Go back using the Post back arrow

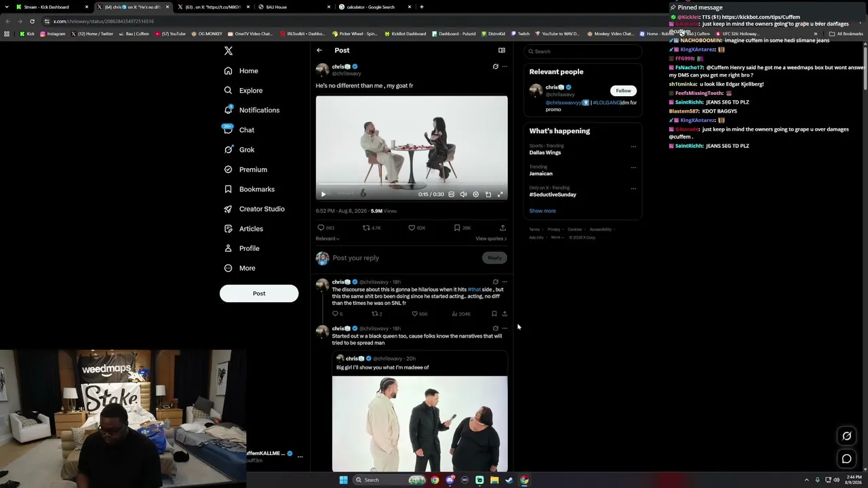(x=319, y=50)
